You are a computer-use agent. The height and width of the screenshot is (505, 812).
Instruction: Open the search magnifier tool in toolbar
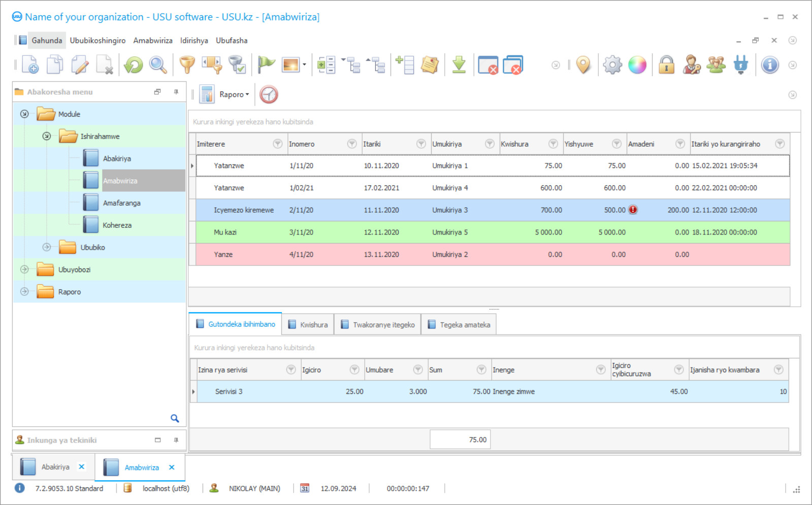[x=158, y=65]
